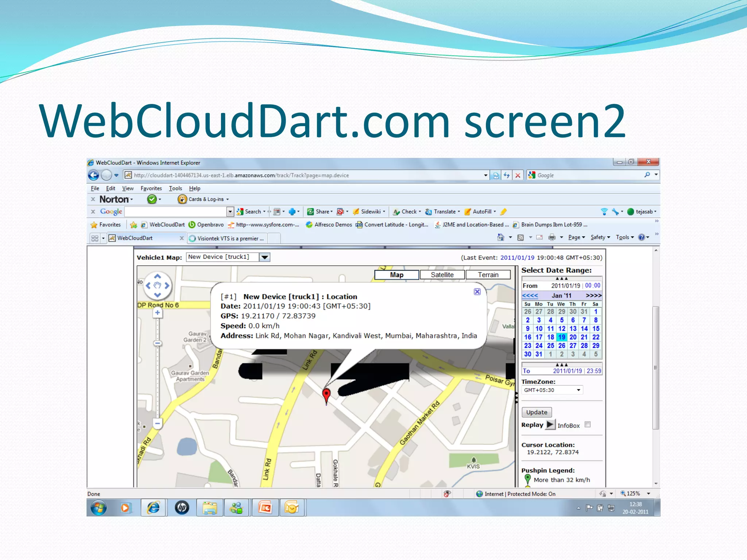Expand the Vehicle1 Map device dropdown
This screenshot has height=560, width=747.
tap(265, 257)
